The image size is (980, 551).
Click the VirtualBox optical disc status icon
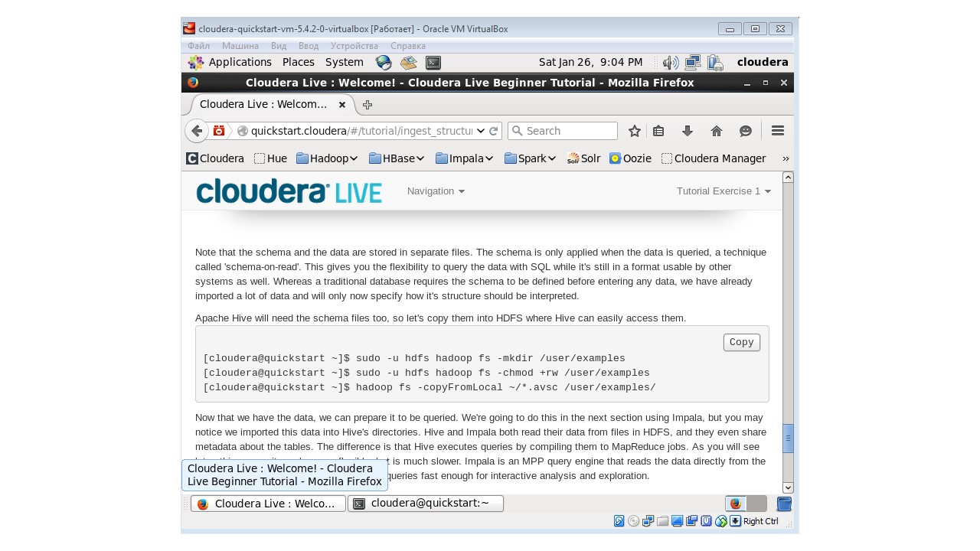coord(633,521)
